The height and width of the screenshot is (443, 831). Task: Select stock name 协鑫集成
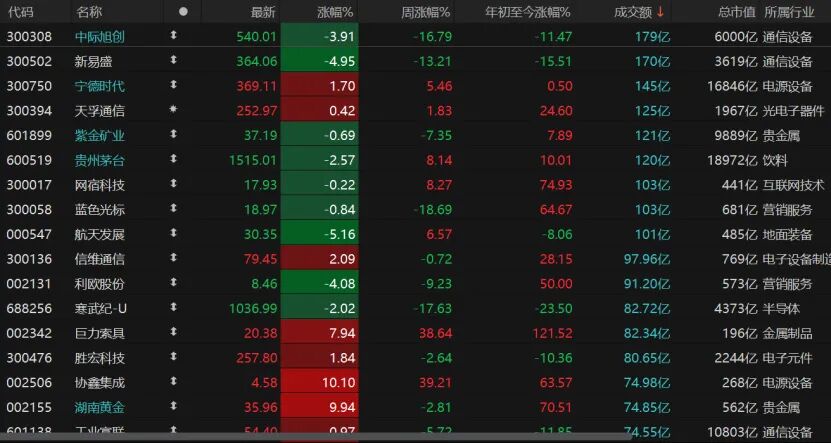pyautogui.click(x=100, y=383)
